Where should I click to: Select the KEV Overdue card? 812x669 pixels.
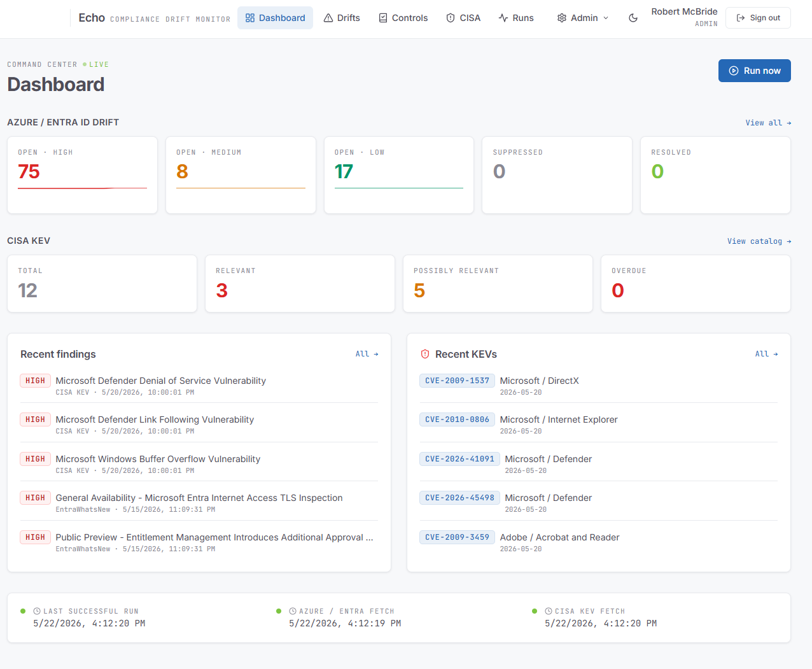point(696,284)
